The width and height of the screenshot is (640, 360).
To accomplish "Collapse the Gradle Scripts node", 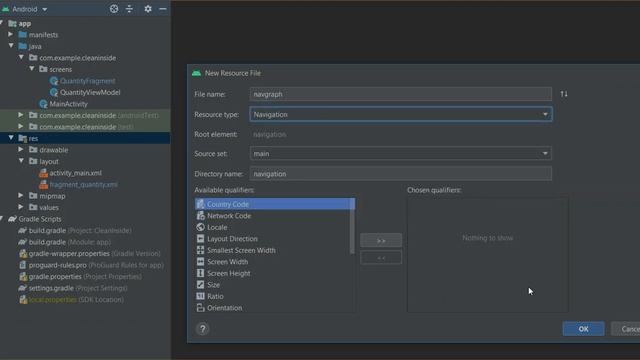I will tap(2, 219).
